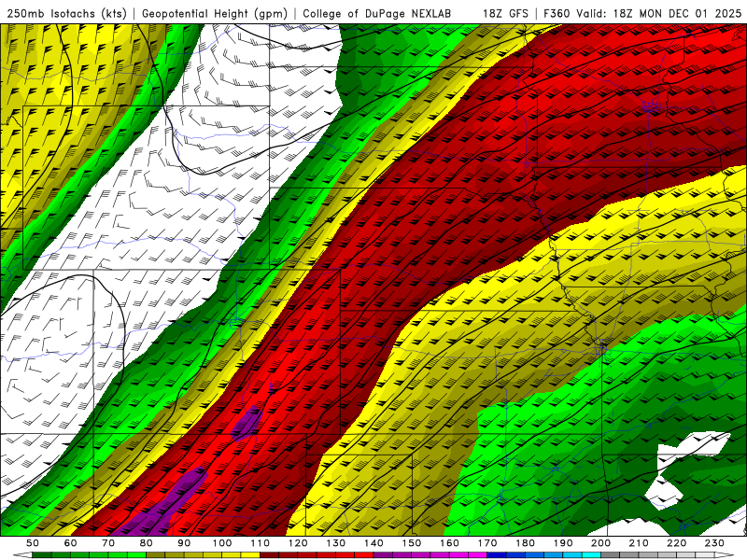The image size is (747, 560).
Task: Click the legend value '100'
Action: tap(222, 543)
